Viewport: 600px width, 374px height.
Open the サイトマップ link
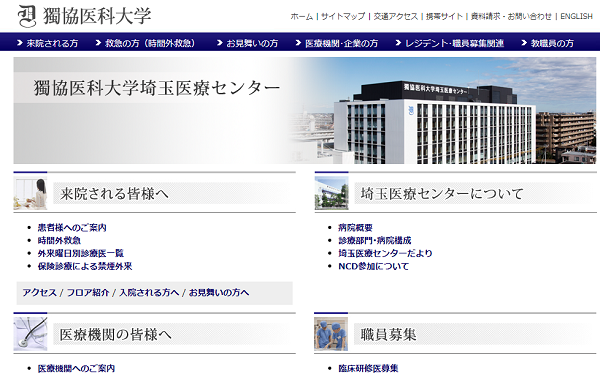point(343,16)
